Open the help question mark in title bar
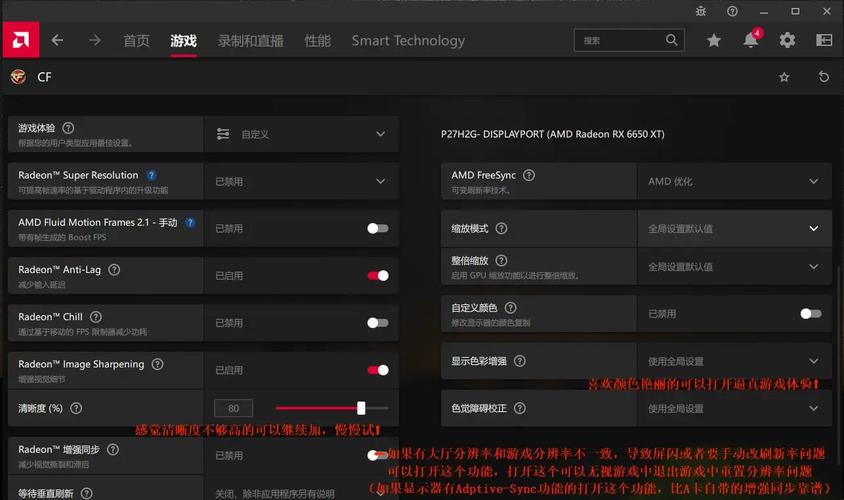The height and width of the screenshot is (500, 844). click(x=732, y=11)
